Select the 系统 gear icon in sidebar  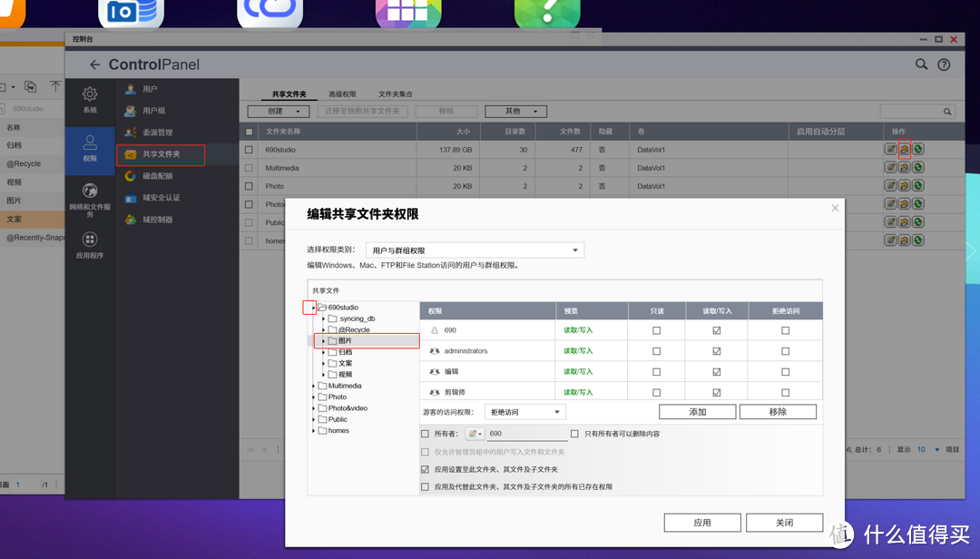(x=90, y=94)
